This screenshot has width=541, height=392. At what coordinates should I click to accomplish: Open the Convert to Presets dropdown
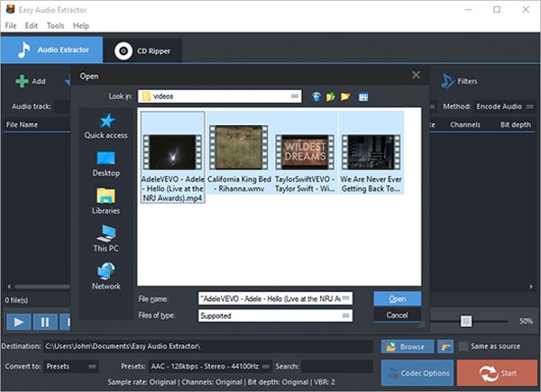point(71,366)
